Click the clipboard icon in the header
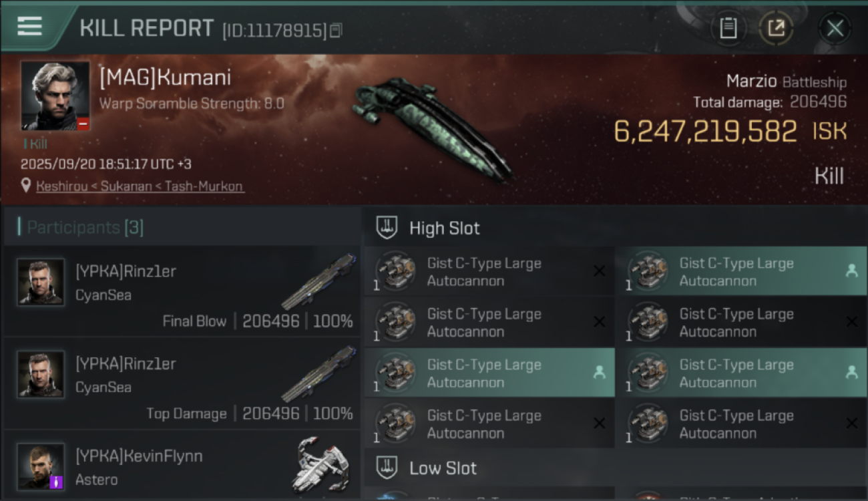This screenshot has height=501, width=868. 728,28
